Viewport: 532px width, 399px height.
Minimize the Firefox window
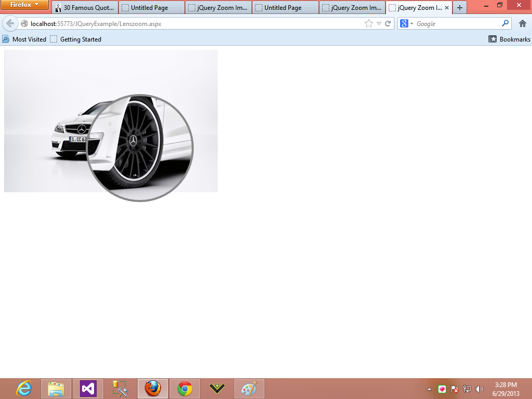pos(486,5)
